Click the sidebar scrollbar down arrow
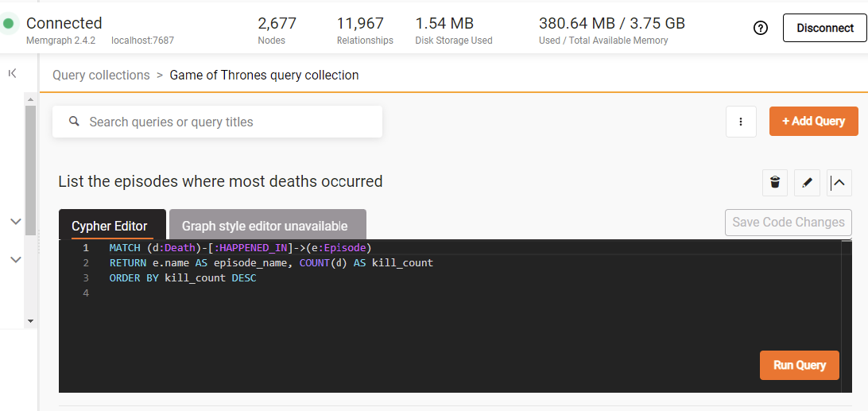 (x=30, y=320)
